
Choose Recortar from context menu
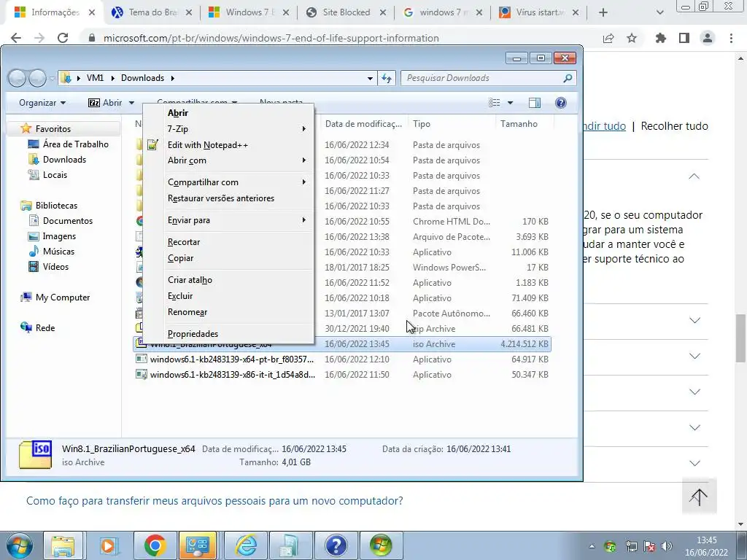click(228, 242)
